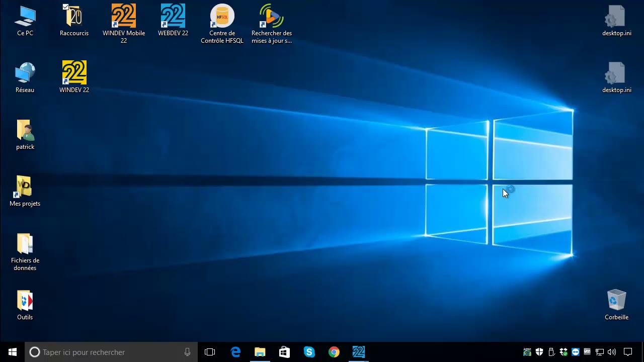Screen dimensions: 644x362
Task: Switch to the WEBDEV 22 taskbar app
Action: coord(359,352)
